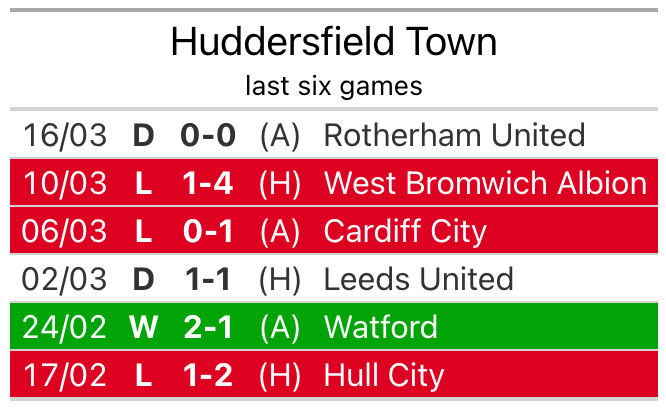Click the 24/02 match date
The height and width of the screenshot is (408, 666).
click(x=65, y=327)
